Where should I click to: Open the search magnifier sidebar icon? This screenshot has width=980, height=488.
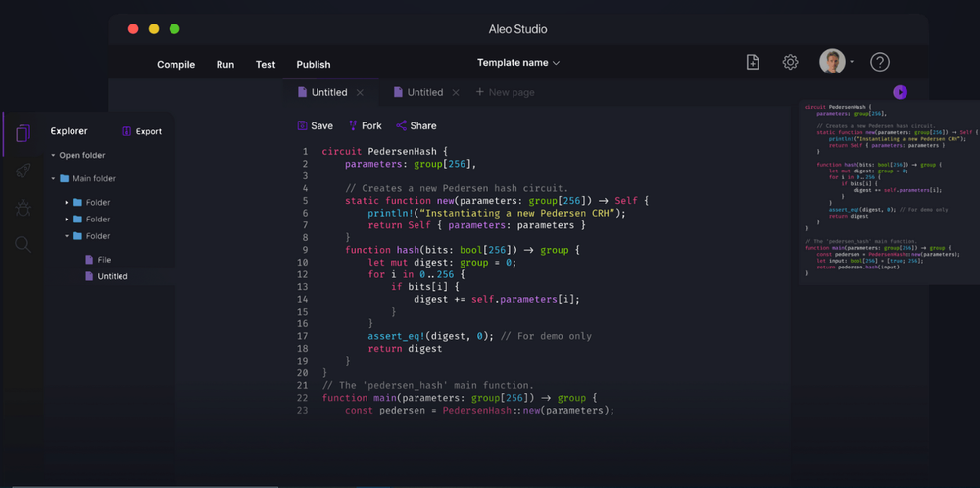(x=24, y=244)
